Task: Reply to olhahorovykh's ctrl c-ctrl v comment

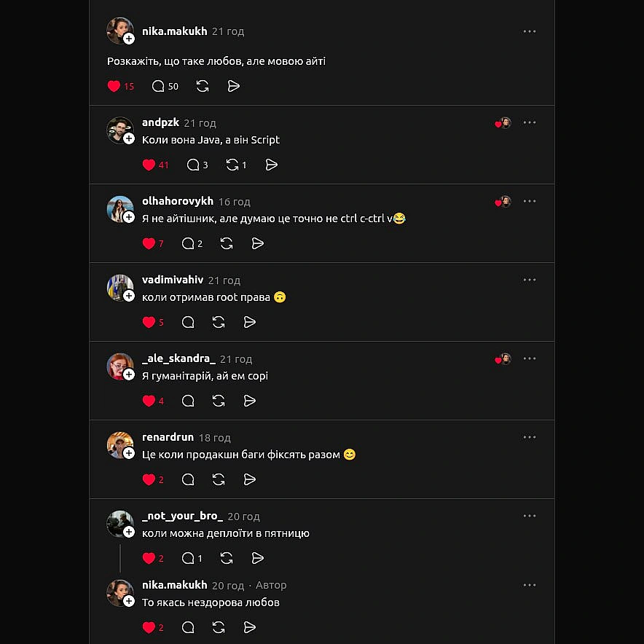Action: point(188,243)
